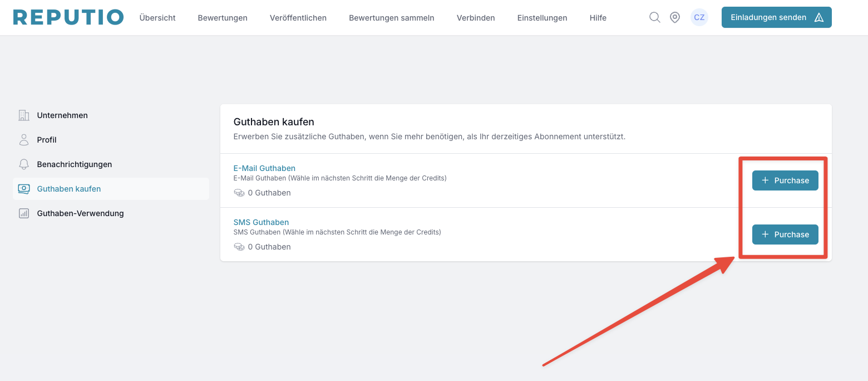This screenshot has height=381, width=868.
Task: Click the search magnifier icon
Action: click(655, 17)
